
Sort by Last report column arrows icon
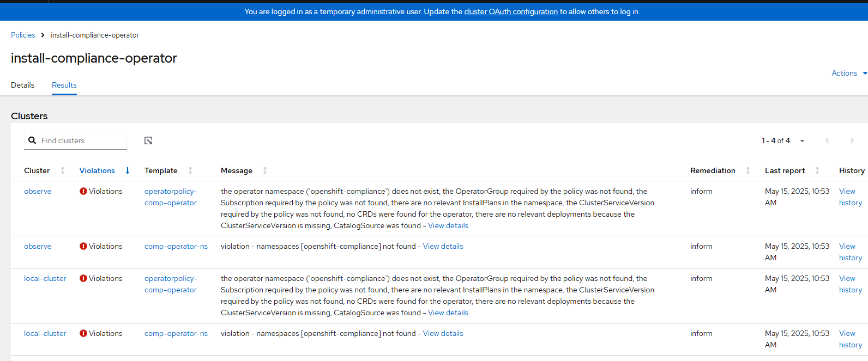(817, 170)
